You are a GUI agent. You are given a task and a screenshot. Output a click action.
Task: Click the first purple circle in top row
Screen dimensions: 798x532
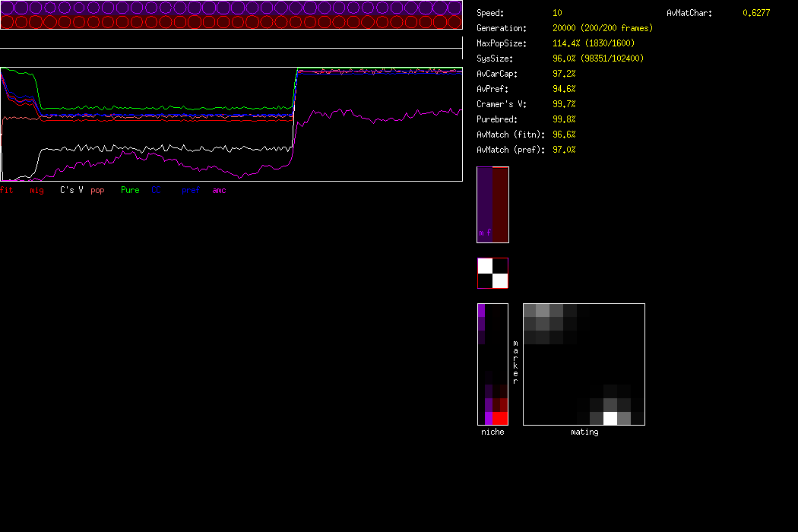8,8
